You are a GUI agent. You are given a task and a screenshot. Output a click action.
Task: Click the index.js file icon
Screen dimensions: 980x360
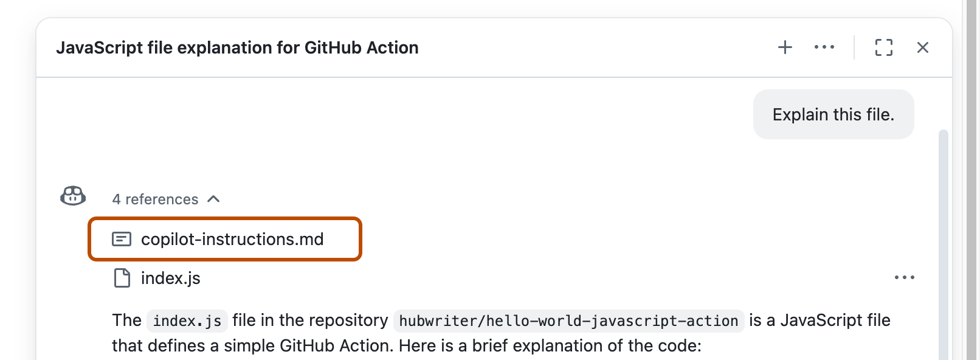click(x=122, y=278)
